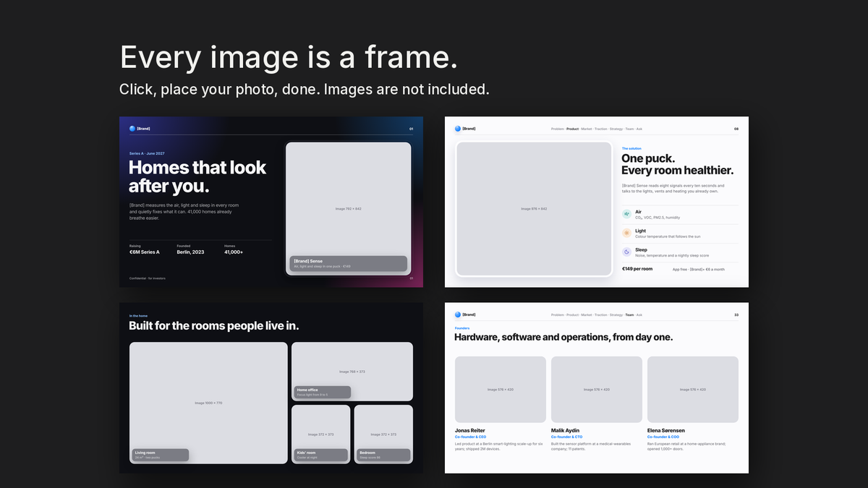Select Traction in the Product slide's nav
This screenshot has width=868, height=488.
point(600,129)
